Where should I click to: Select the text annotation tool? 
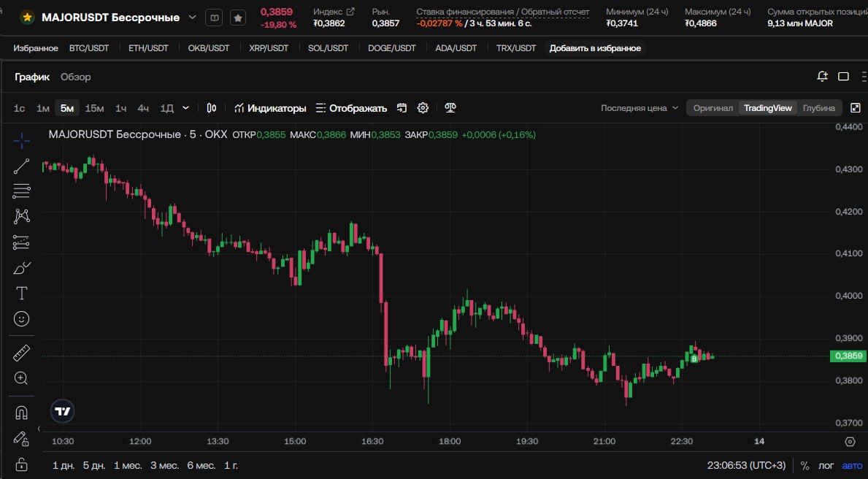22,293
